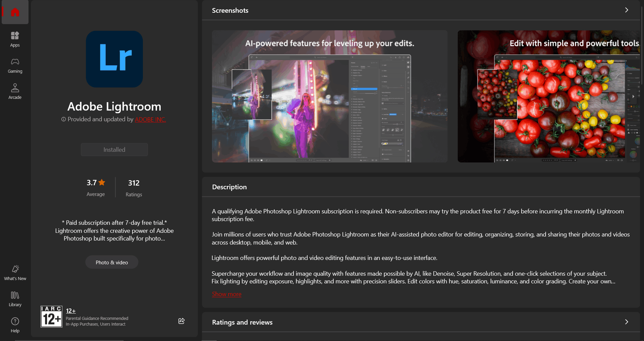Click the 12+ age rating link
This screenshot has height=341, width=644.
click(x=71, y=311)
